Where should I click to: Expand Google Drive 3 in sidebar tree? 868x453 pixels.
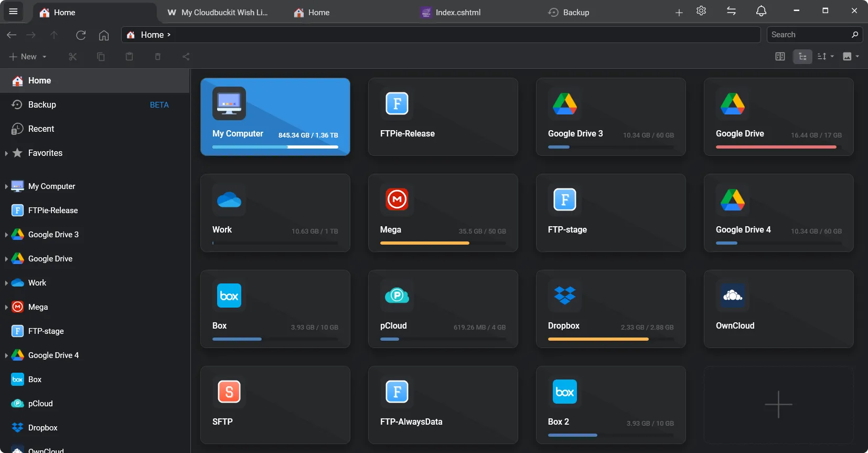coord(6,235)
